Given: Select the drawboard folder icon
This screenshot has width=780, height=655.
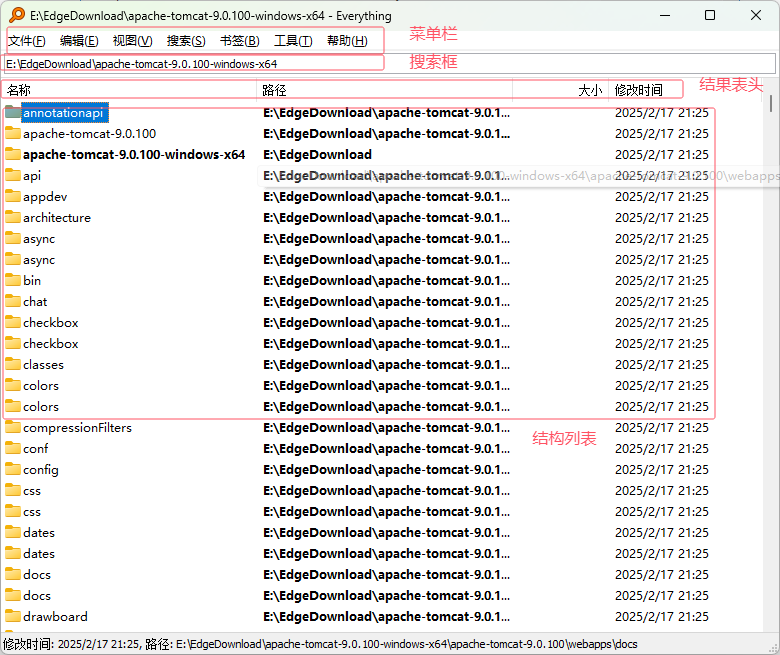Looking at the screenshot, I should (x=12, y=617).
